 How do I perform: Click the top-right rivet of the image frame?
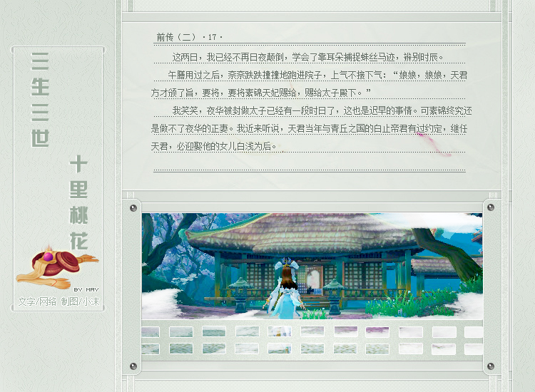490,208
